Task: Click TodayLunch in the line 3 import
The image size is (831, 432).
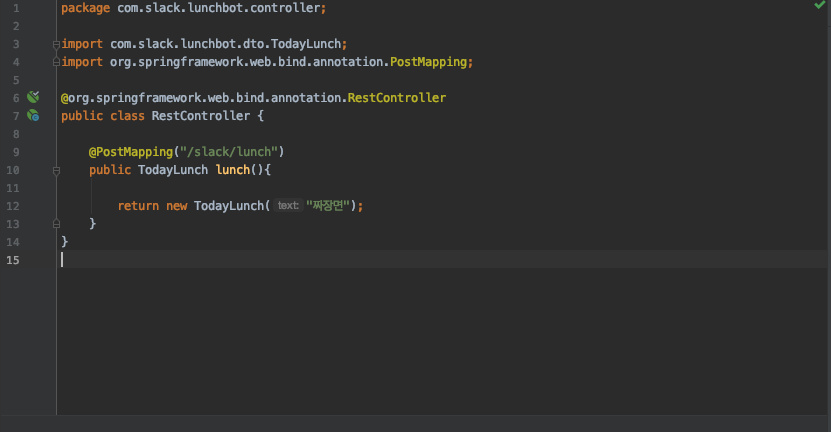Action: (x=306, y=43)
